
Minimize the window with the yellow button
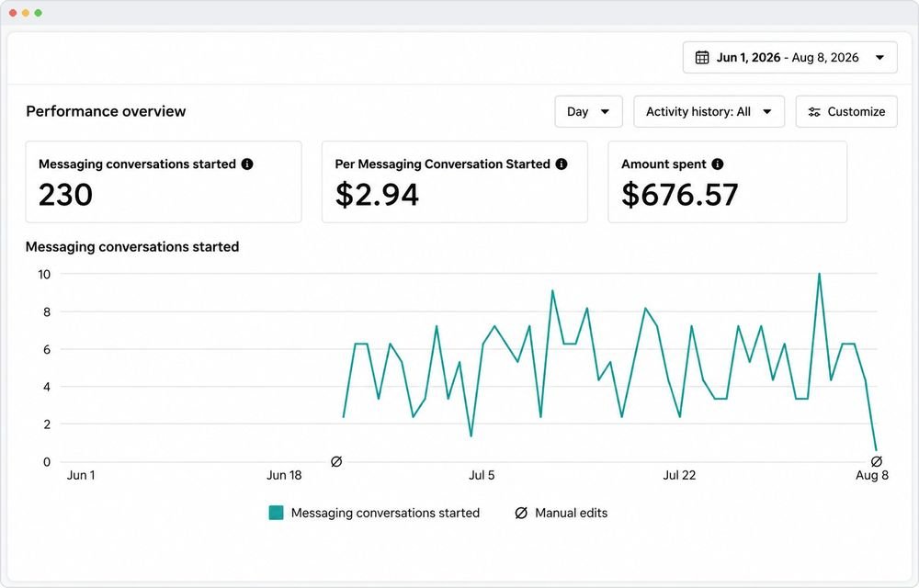[x=25, y=13]
